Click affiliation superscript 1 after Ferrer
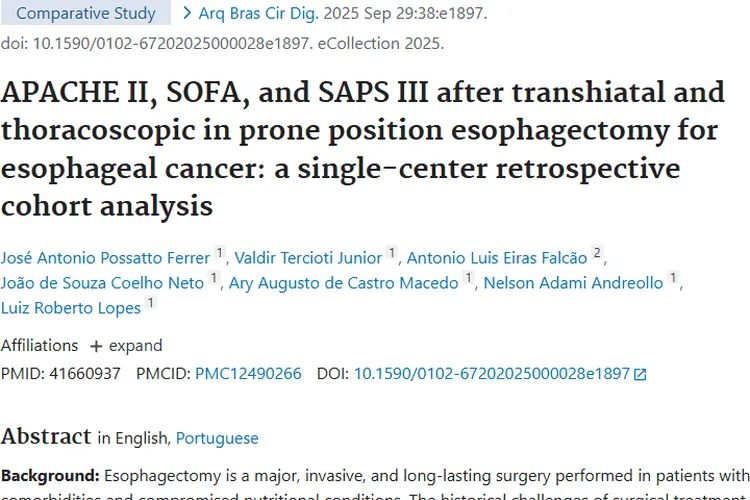The image size is (750, 500). point(220,253)
